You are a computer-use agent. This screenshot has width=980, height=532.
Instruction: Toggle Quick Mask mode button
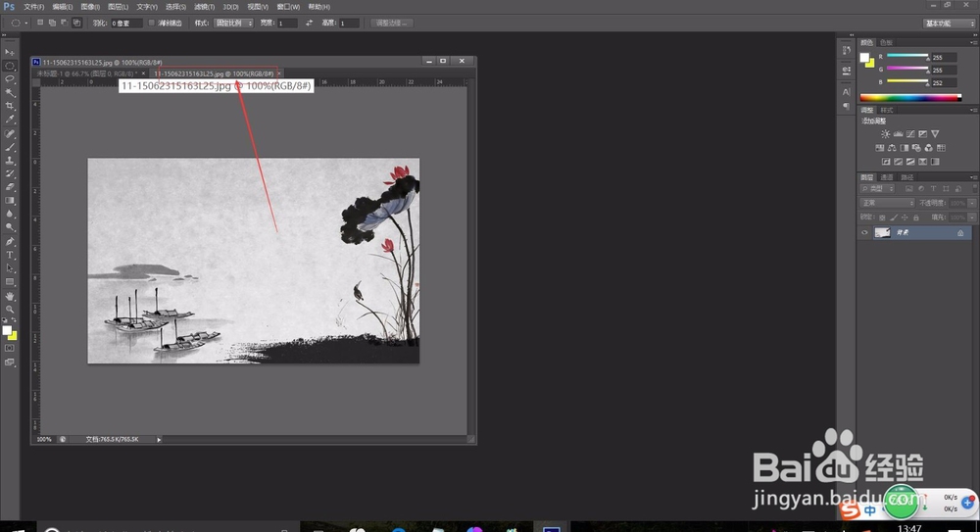10,348
